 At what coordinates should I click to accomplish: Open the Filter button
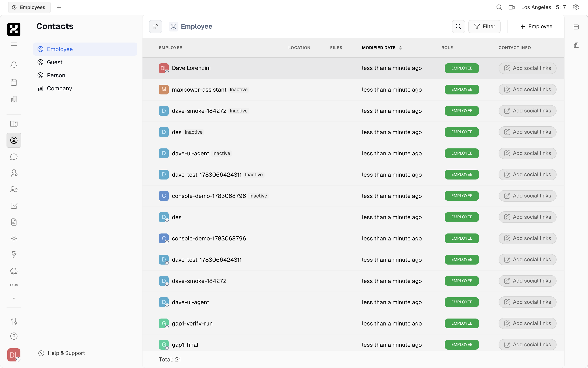pos(484,27)
